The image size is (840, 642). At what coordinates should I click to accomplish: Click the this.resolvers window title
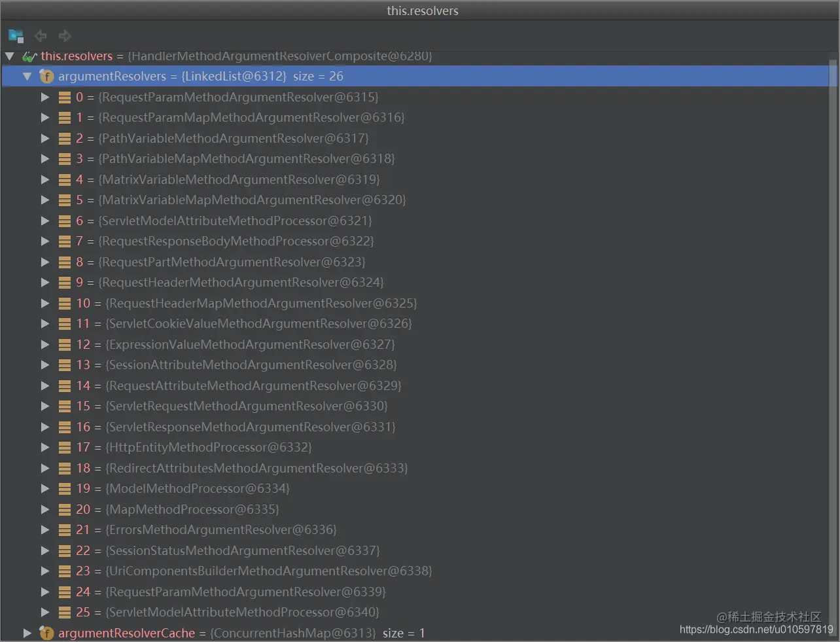tap(423, 10)
